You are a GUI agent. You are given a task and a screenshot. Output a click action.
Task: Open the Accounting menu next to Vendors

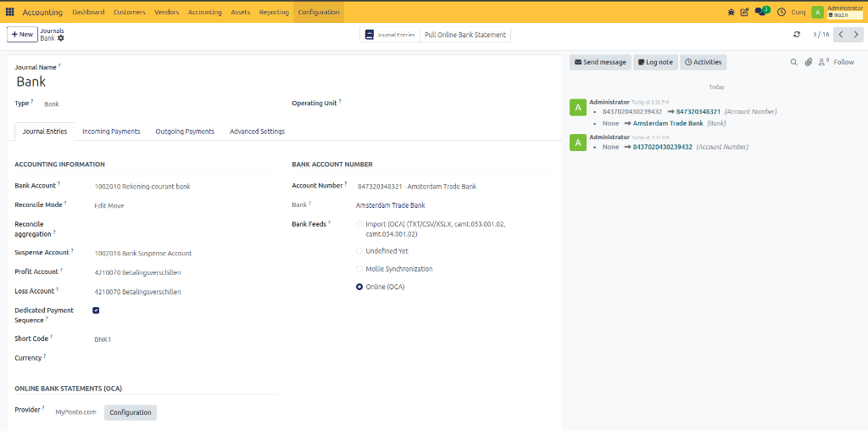click(x=205, y=12)
